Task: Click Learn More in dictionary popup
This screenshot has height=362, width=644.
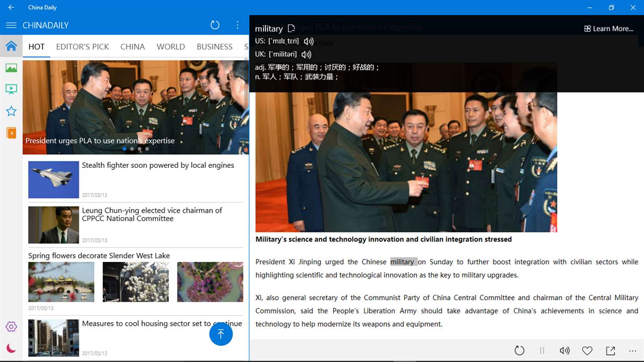Action: [609, 29]
